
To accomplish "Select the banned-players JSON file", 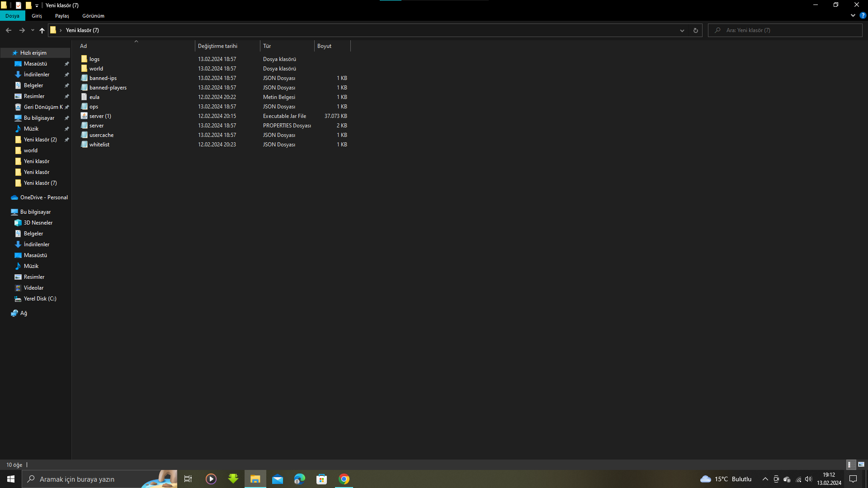I will [108, 88].
